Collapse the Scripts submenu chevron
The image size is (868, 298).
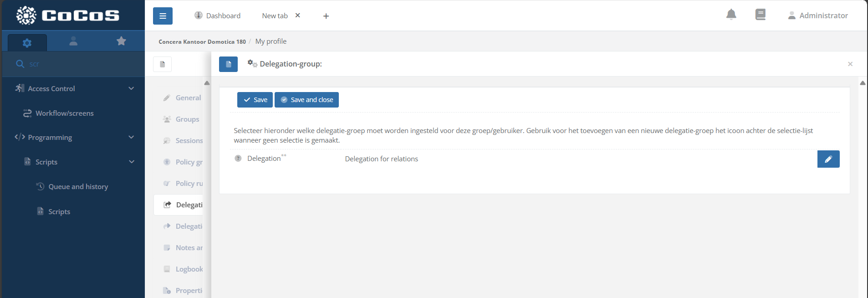coord(131,162)
